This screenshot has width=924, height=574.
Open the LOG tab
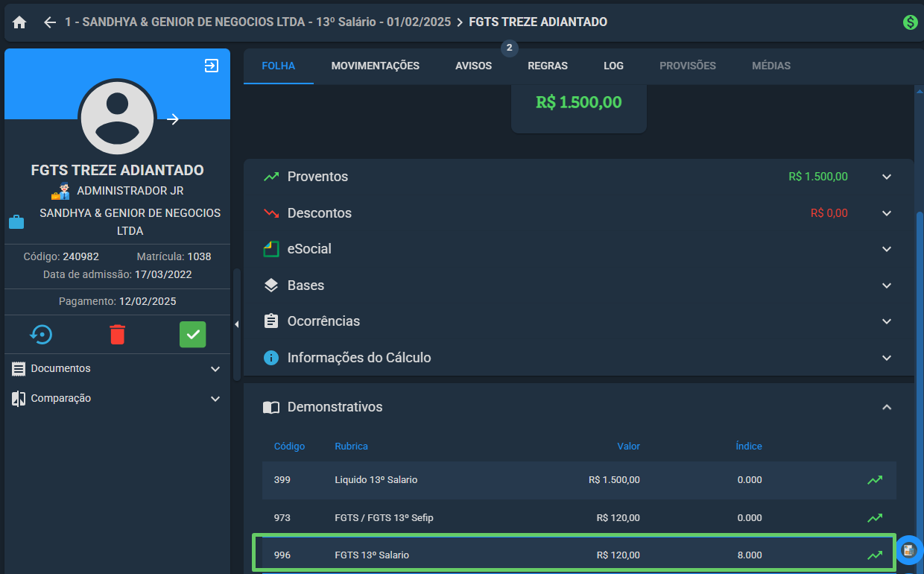[x=613, y=66]
